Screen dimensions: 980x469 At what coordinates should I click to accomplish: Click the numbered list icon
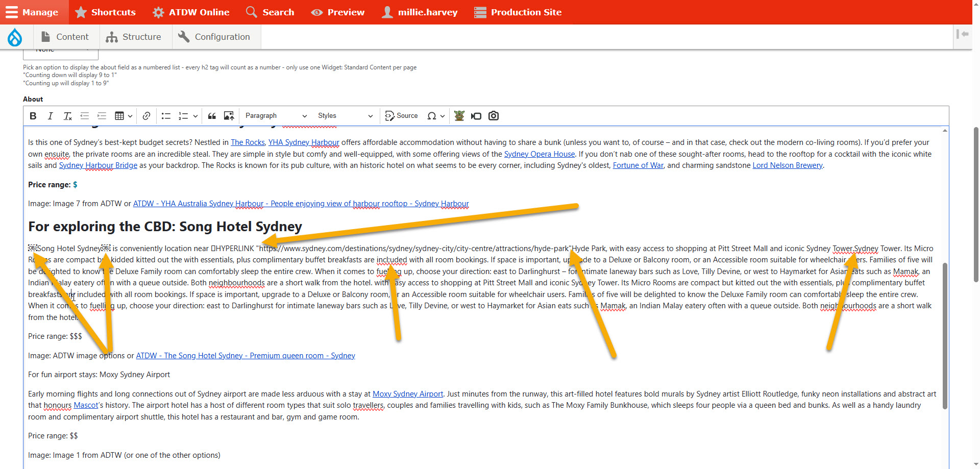pos(183,116)
